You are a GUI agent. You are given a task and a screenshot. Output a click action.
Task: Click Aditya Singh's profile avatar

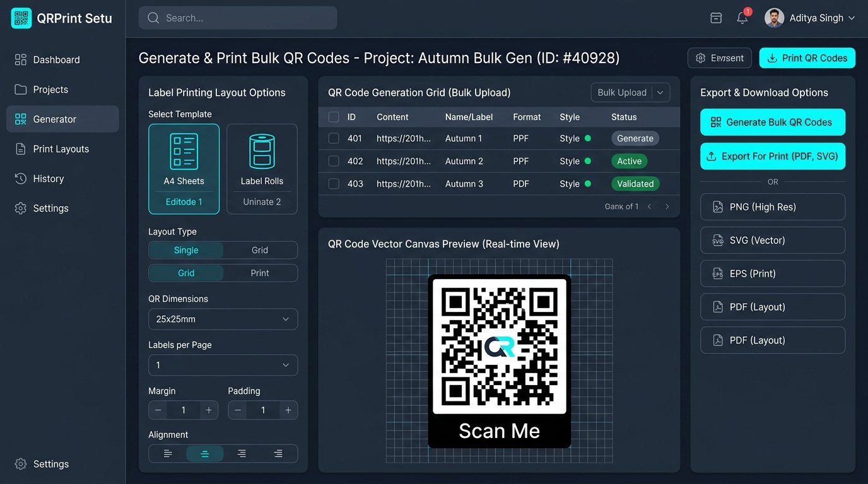click(x=774, y=18)
